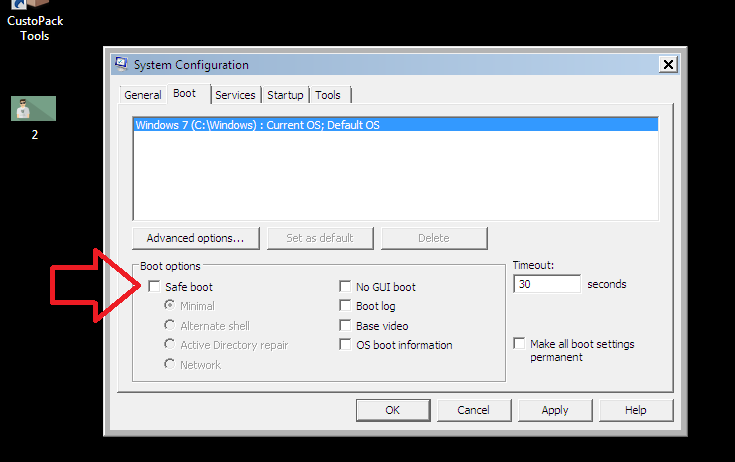
Task: Click the Delete boot entry button
Action: [434, 238]
